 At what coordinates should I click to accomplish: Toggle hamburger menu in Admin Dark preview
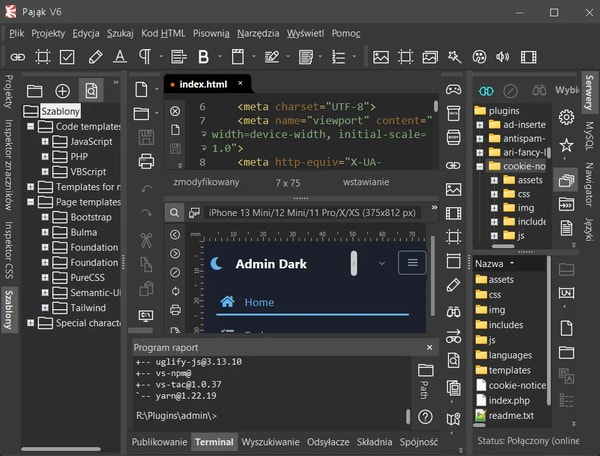tap(412, 263)
